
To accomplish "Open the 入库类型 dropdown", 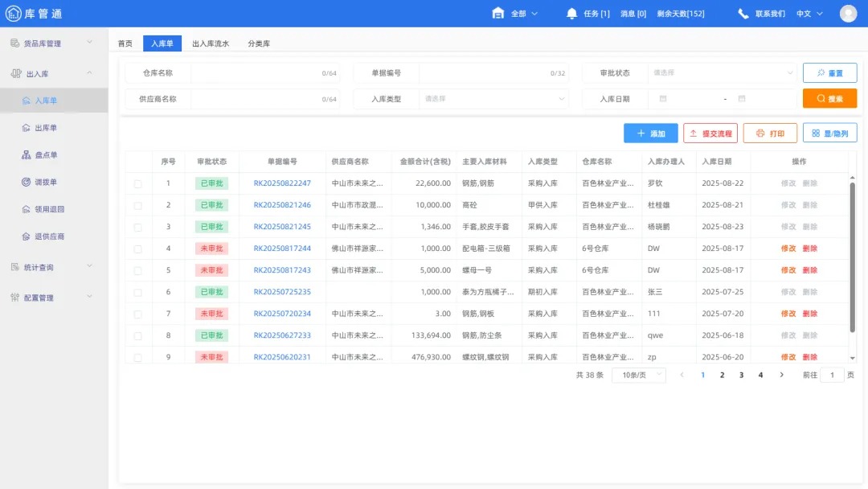I will click(x=489, y=98).
